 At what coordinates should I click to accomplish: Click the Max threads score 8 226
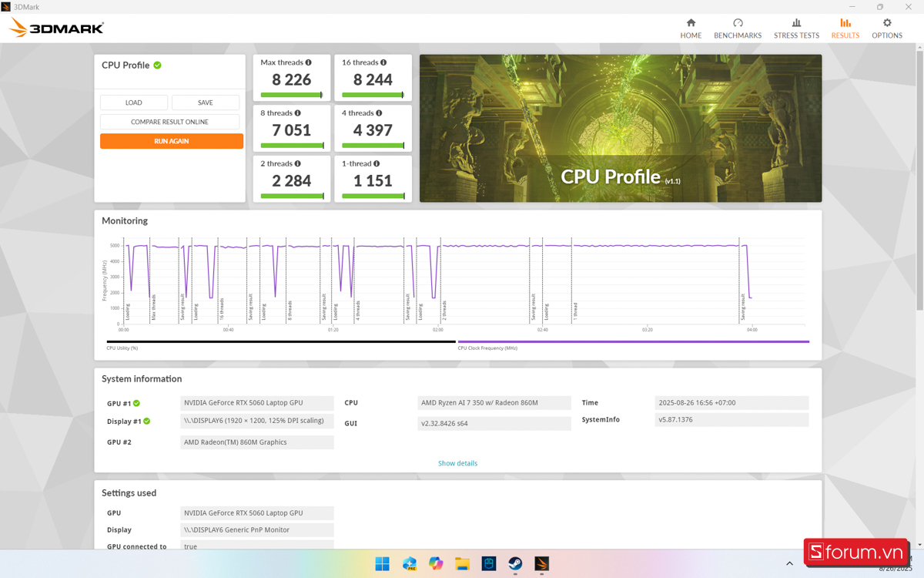click(x=292, y=79)
